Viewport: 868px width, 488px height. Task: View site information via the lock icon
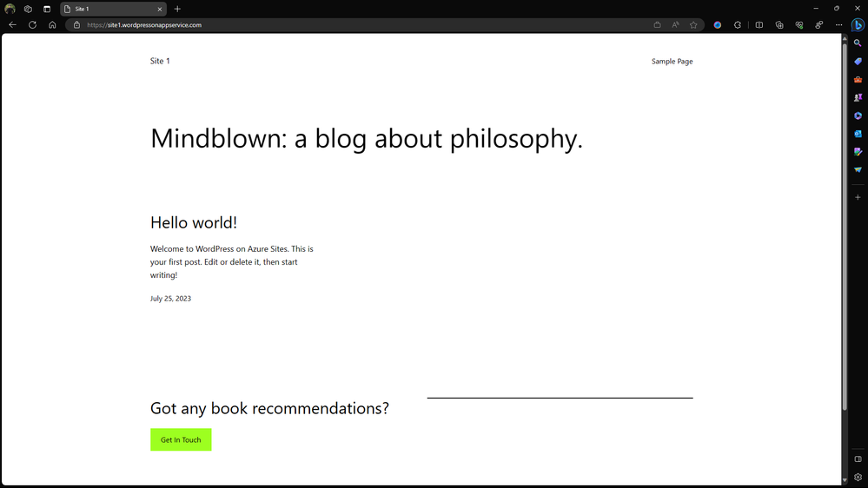pyautogui.click(x=77, y=25)
